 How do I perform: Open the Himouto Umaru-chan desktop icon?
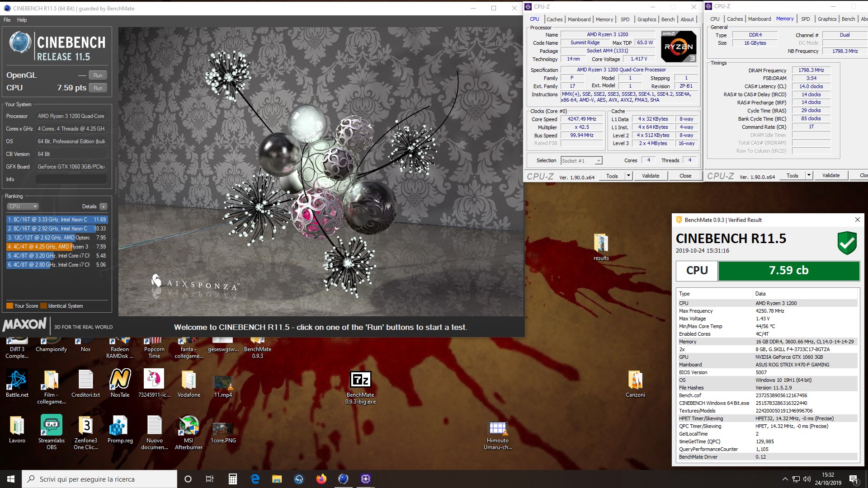pyautogui.click(x=498, y=435)
